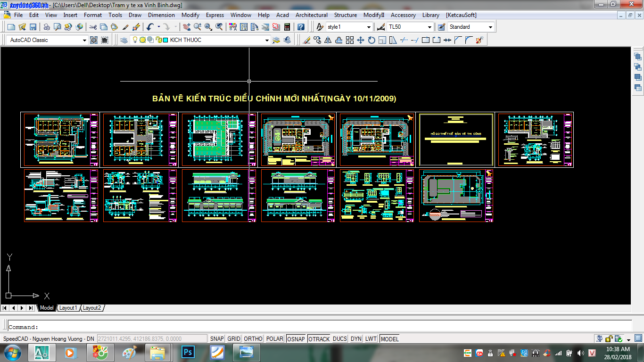Click the Undo arrow icon
This screenshot has width=644, height=362.
pos(150,27)
